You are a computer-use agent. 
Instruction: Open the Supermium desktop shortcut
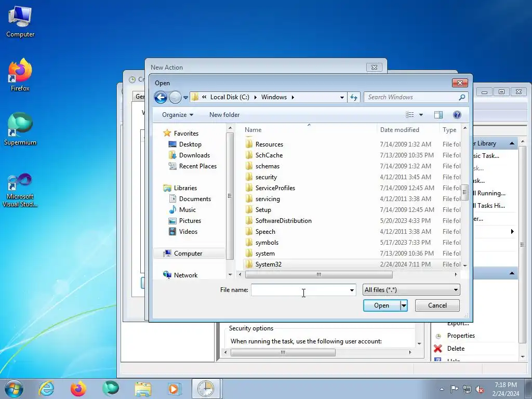coord(20,129)
